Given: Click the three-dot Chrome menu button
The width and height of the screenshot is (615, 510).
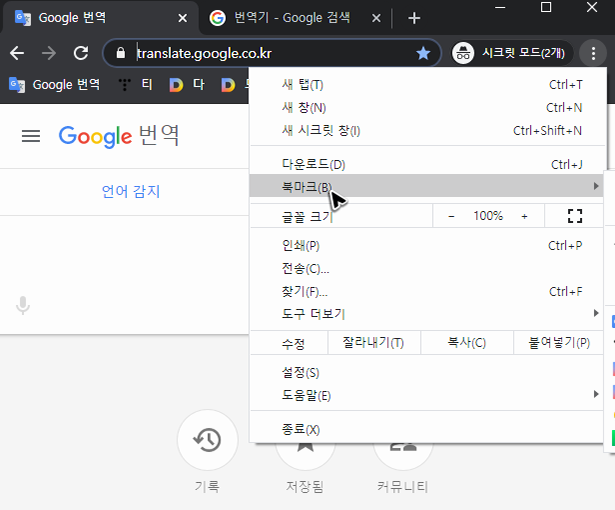Looking at the screenshot, I should [x=593, y=53].
